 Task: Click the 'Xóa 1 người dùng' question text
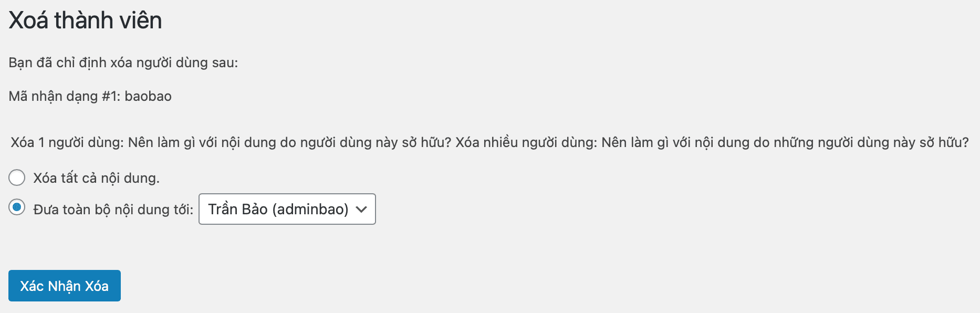[x=231, y=142]
